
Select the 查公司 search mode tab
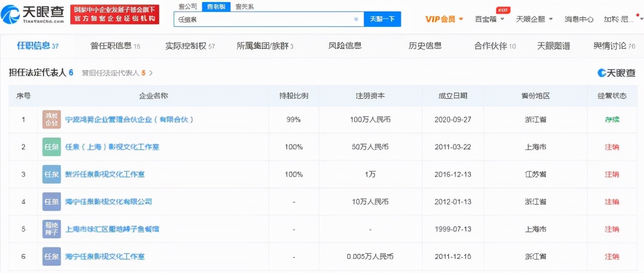click(187, 6)
